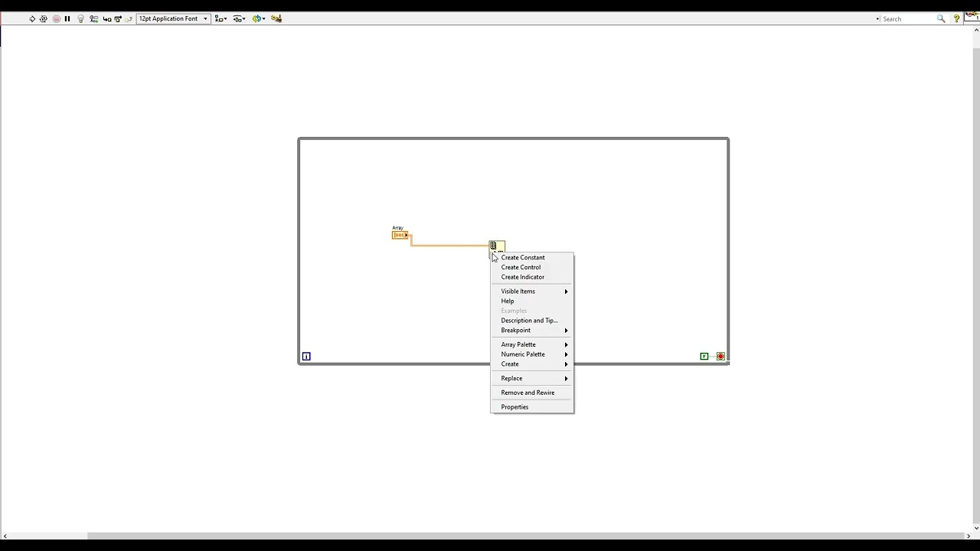
Task: Click the red Abort Execution button
Action: (56, 18)
